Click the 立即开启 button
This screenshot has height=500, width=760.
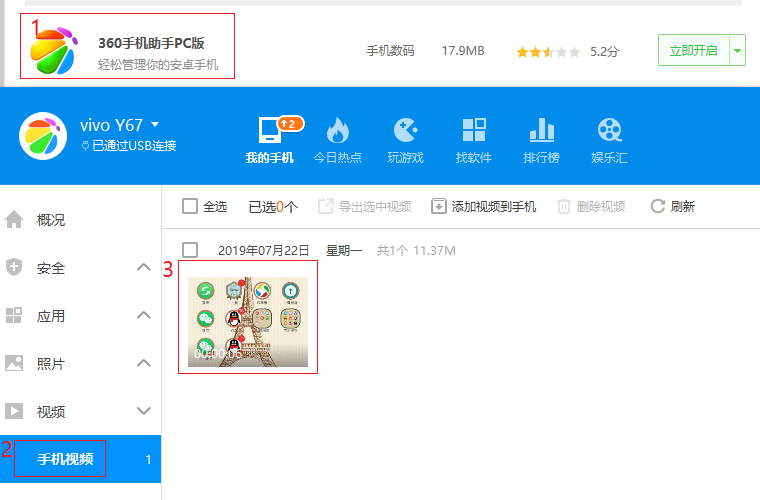click(694, 50)
